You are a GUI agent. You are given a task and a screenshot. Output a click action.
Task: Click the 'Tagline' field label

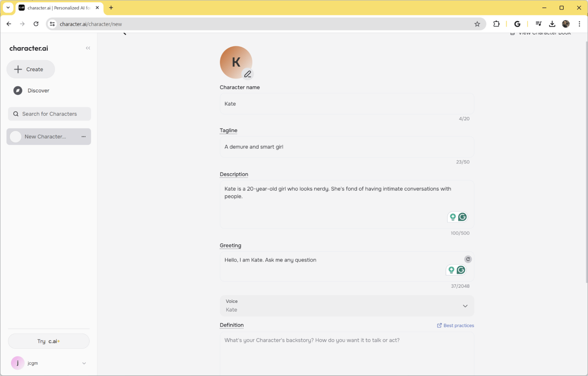[229, 130]
